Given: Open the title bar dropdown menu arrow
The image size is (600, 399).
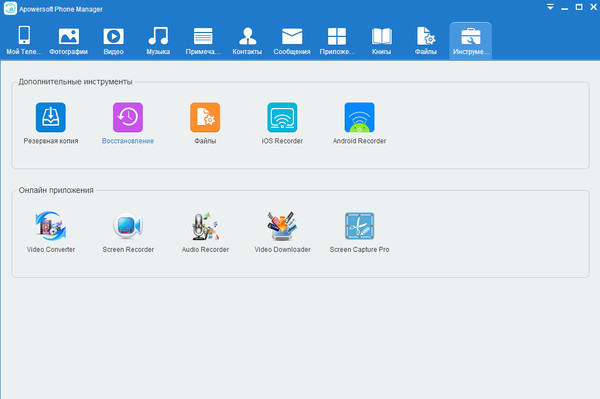Looking at the screenshot, I should [550, 7].
